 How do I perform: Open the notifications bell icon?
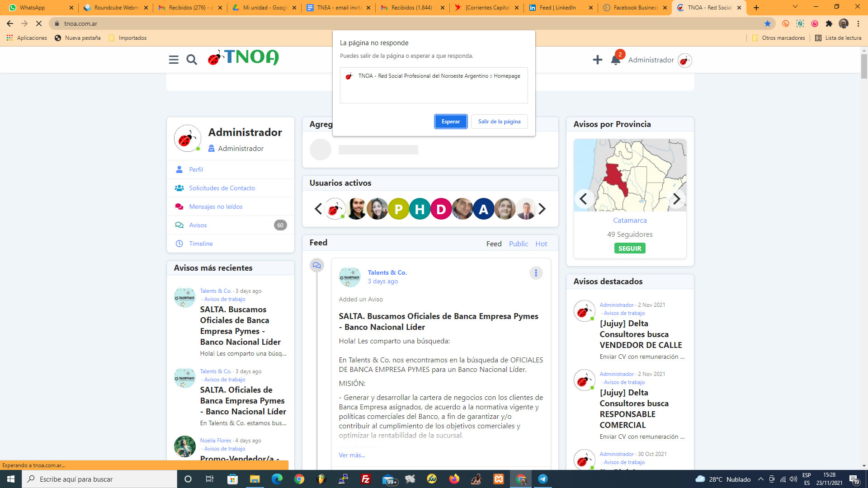point(615,60)
